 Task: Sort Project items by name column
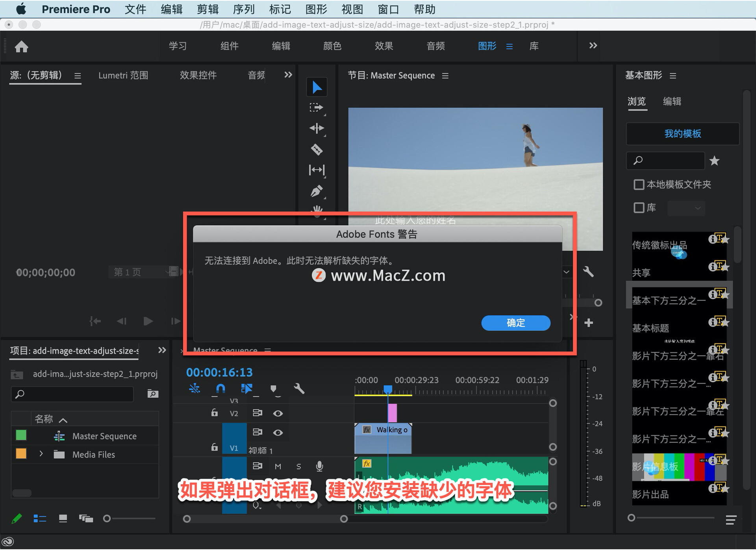coord(44,419)
